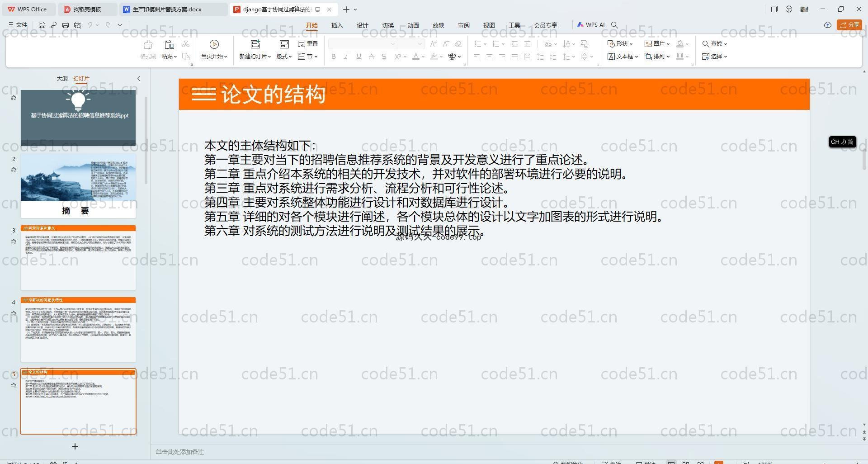Open the font size combo box
Viewport: 868px width, 464px height.
(x=411, y=44)
